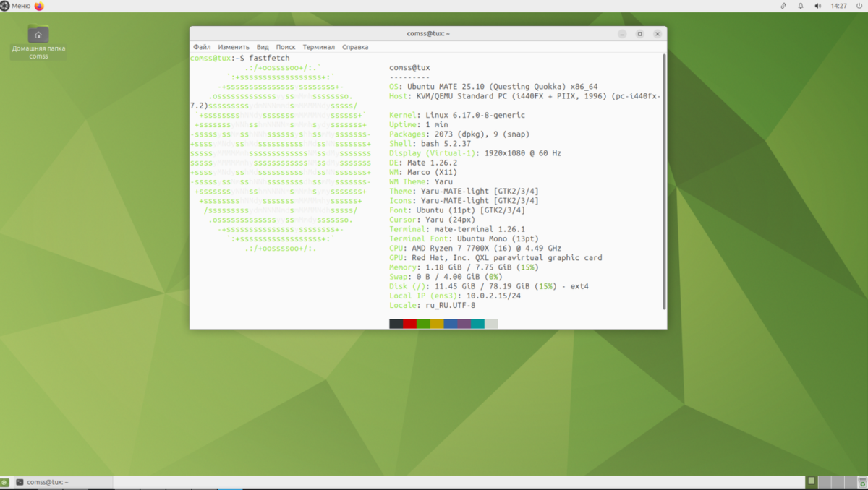Open the Вид menu
Viewport: 868px width, 490px height.
(x=262, y=46)
